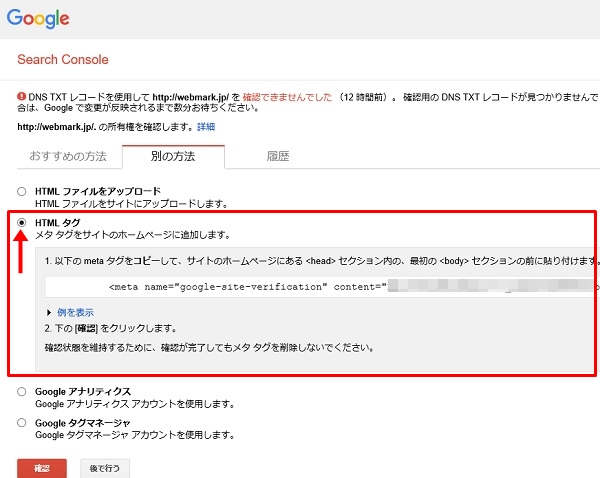The height and width of the screenshot is (478, 600).
Task: Click the 確認できませんでした error text
Action: coord(287,97)
